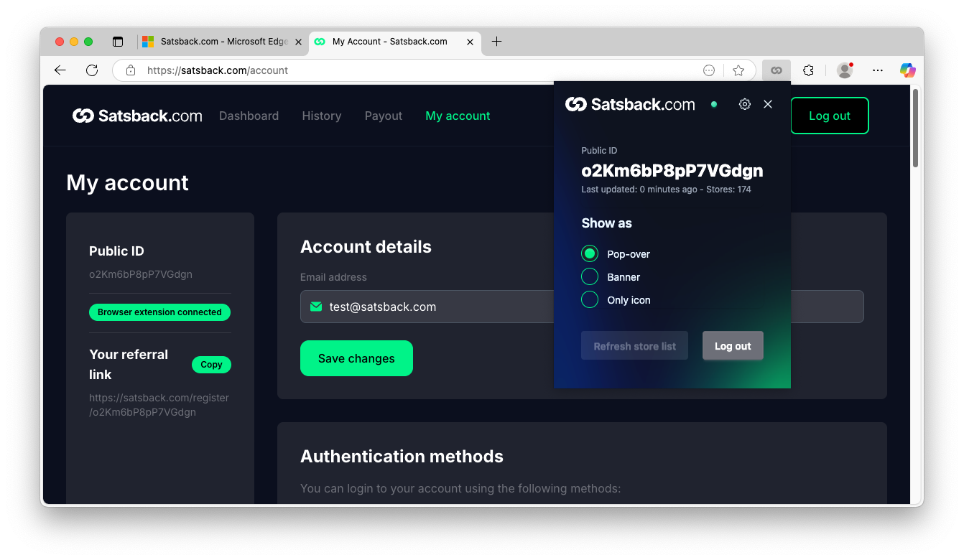Click the feedback smiley icon in address bar

[709, 70]
